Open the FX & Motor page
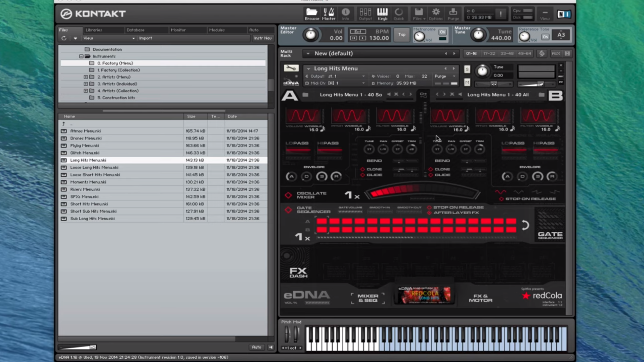Viewport: 644px width, 362px height. click(480, 298)
